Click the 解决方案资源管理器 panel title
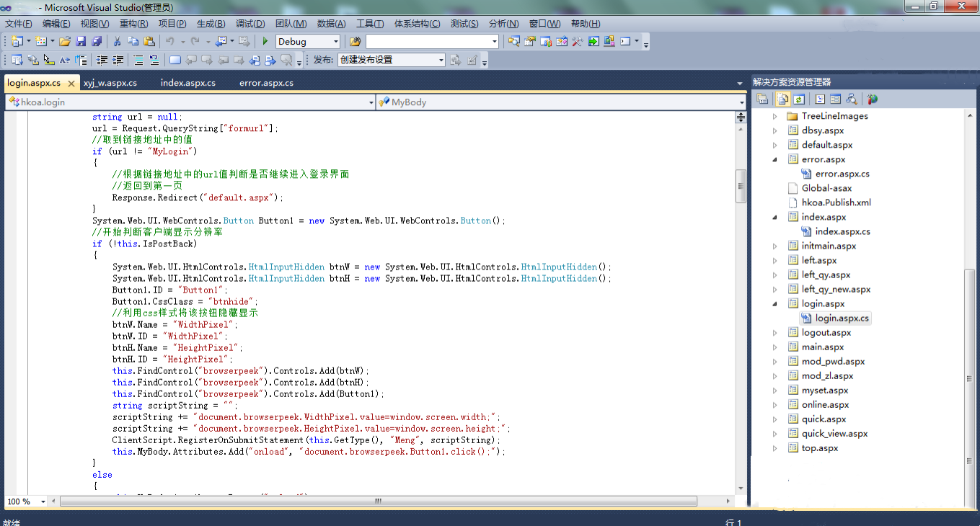Viewport: 980px width, 526px height. pos(792,81)
